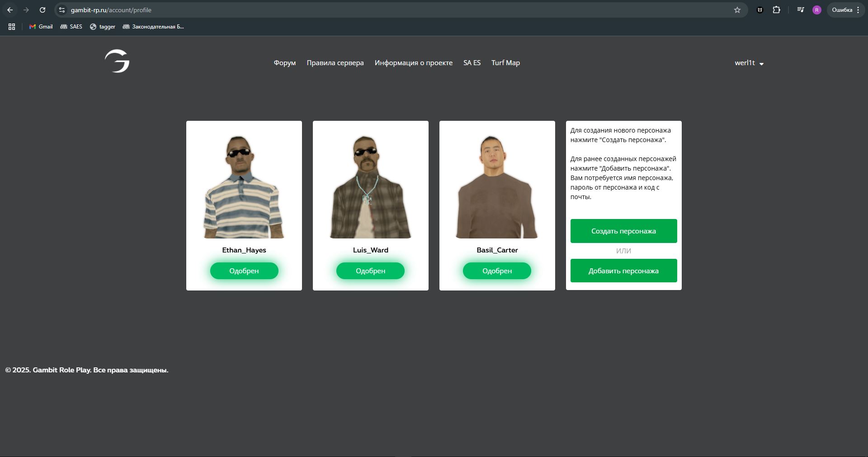
Task: Open the tagger bookmark
Action: tap(103, 27)
